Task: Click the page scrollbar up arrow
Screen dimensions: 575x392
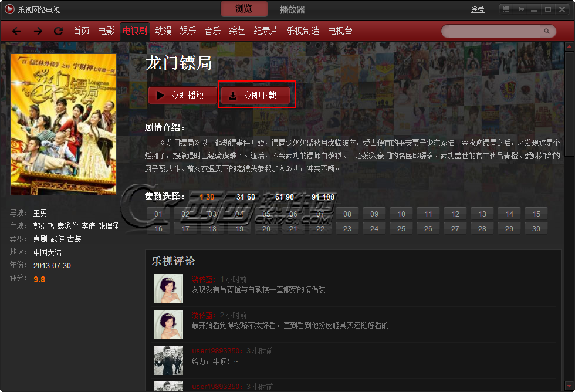Action: pyautogui.click(x=570, y=47)
